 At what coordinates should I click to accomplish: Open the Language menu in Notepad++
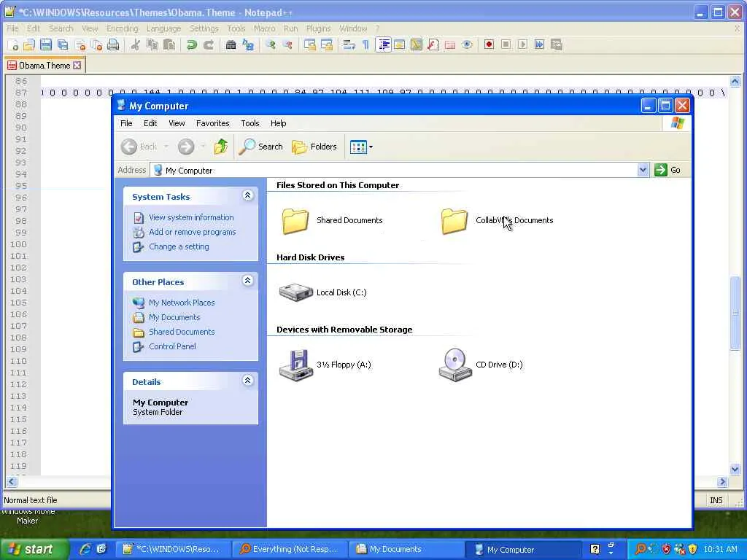click(163, 28)
